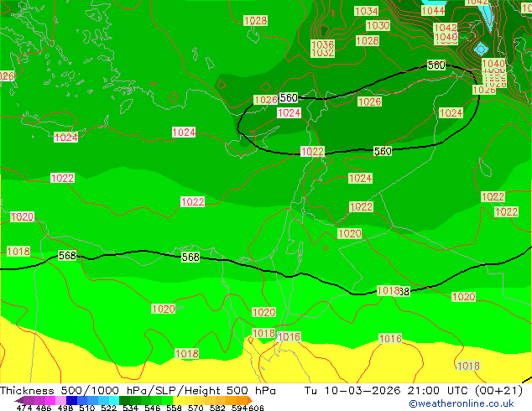Pick the cyan legend swatch above 522
Screen dimensions: 532x411
(x=114, y=400)
